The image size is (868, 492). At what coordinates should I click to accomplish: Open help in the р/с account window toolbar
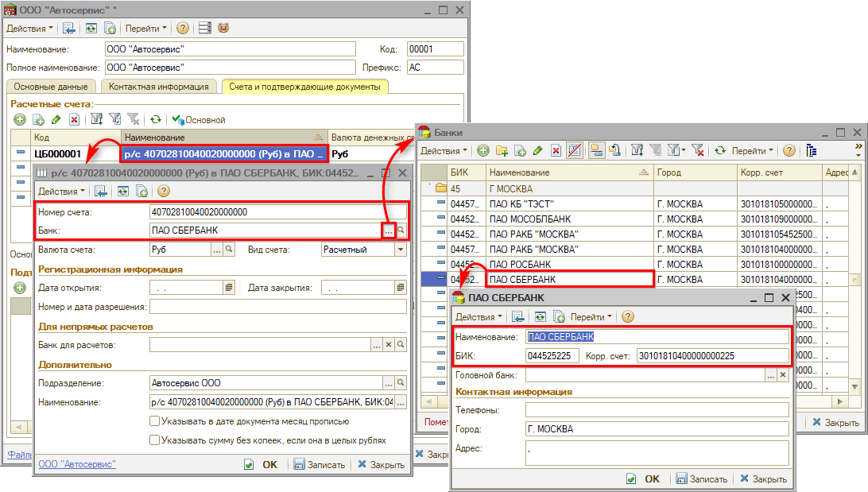(x=163, y=192)
